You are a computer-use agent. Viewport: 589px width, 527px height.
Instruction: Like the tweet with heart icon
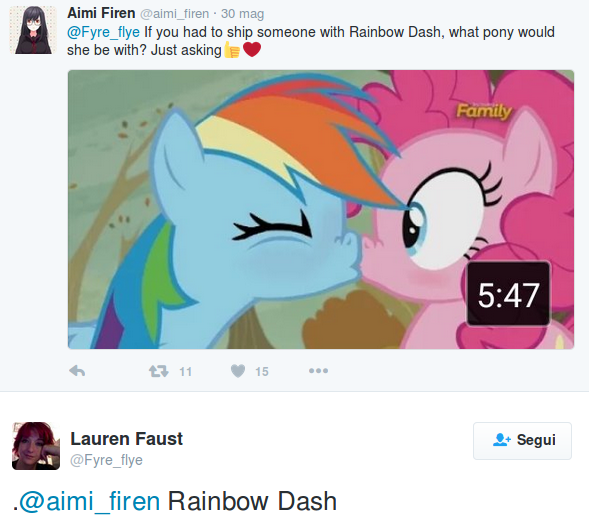pos(238,371)
